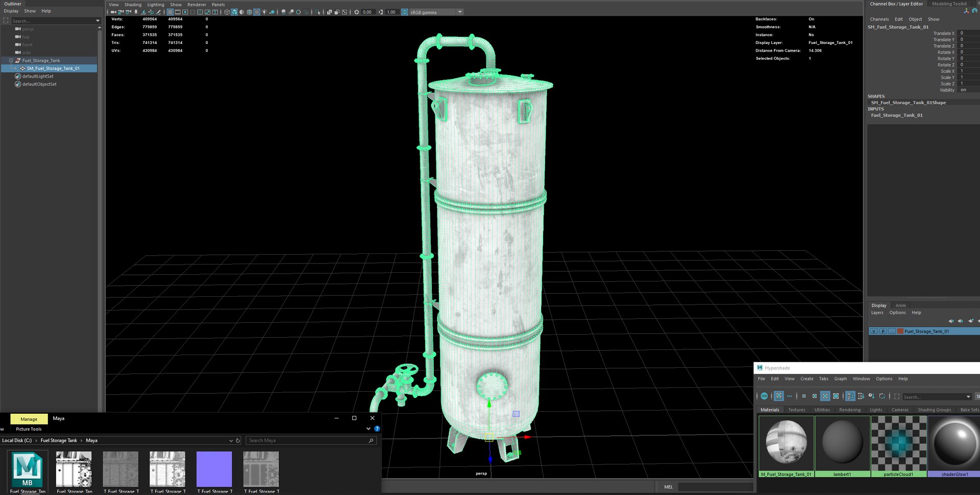Click the move layer down icon

[961, 321]
